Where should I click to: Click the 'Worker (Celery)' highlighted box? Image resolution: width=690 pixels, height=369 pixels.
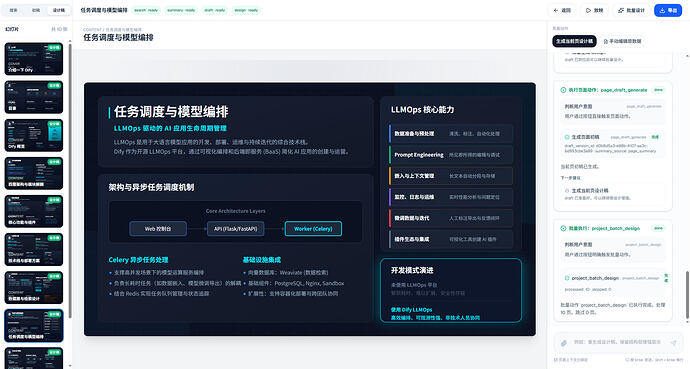313,229
